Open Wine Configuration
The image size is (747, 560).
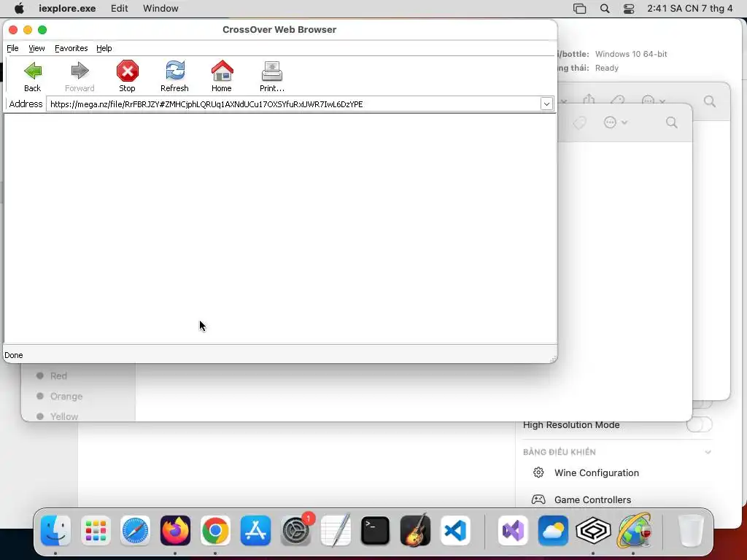pyautogui.click(x=597, y=472)
